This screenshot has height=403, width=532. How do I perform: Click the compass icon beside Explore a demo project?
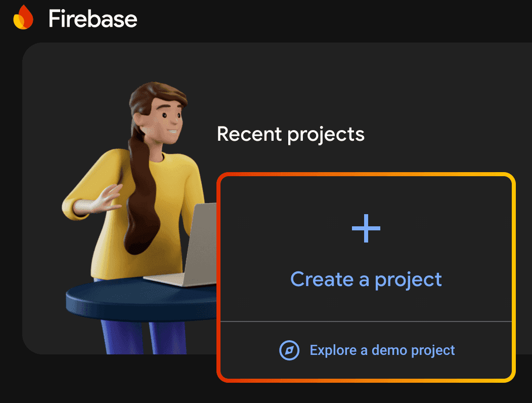point(288,350)
